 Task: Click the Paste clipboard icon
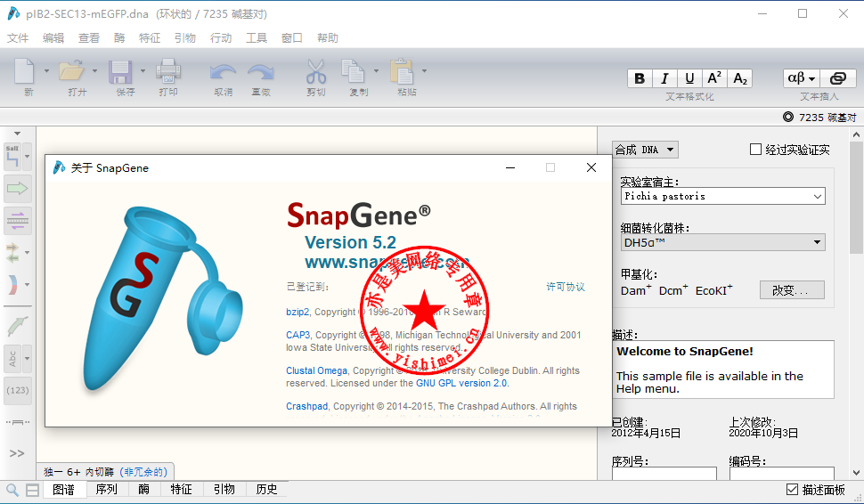(x=403, y=71)
